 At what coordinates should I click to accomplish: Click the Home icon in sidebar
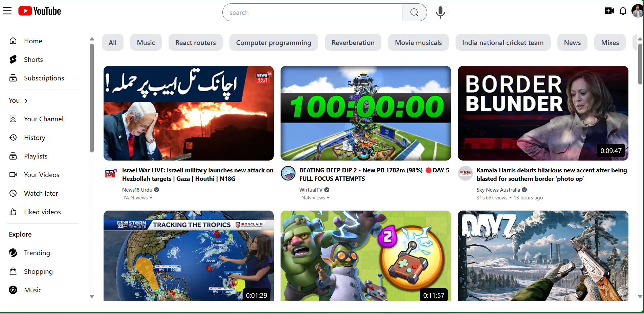coord(13,41)
